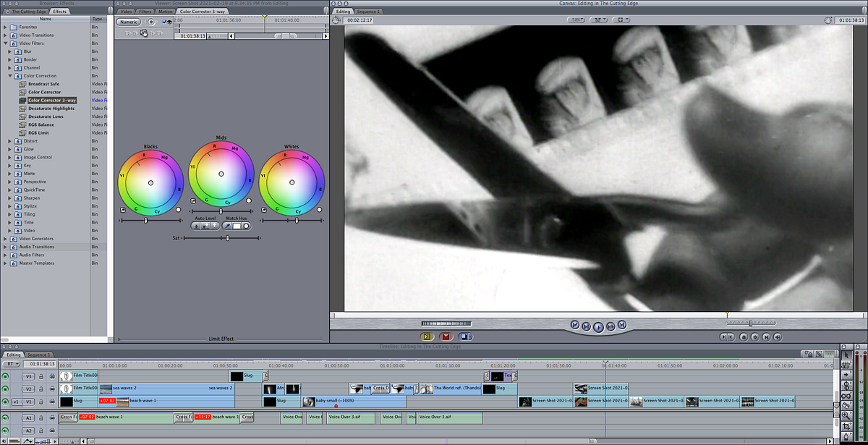Expand the Favorites bin

pos(5,27)
